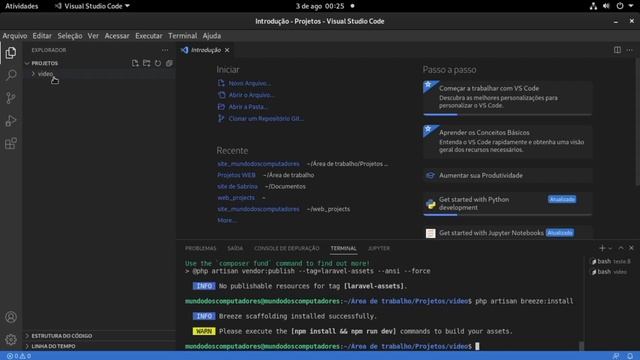
Task: Close the terminal panel
Action: (631, 248)
